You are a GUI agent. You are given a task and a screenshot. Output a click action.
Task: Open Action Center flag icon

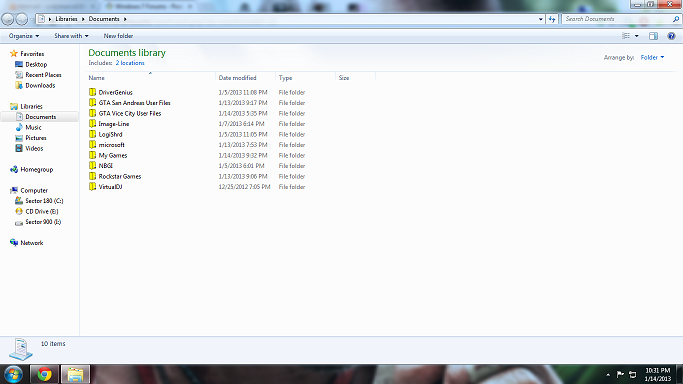pos(620,374)
